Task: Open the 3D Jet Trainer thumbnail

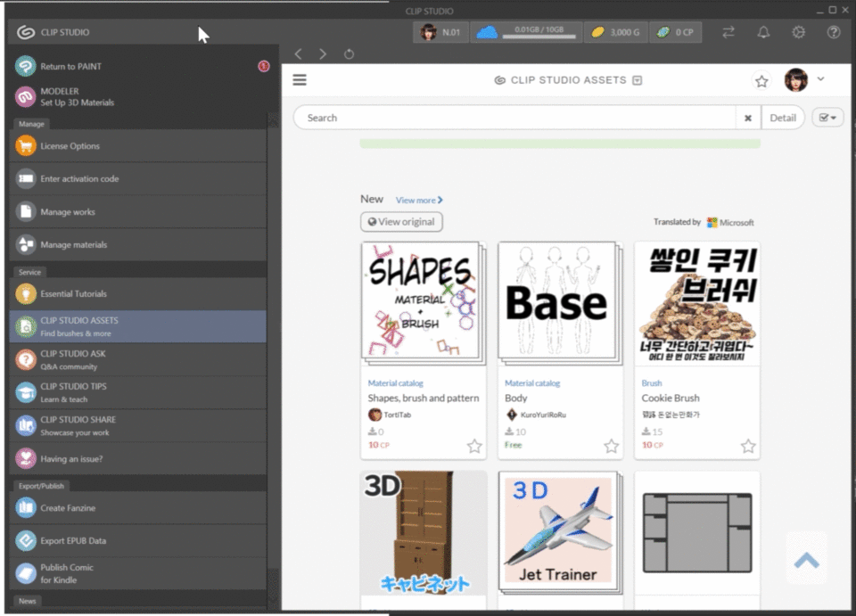Action: pyautogui.click(x=560, y=533)
